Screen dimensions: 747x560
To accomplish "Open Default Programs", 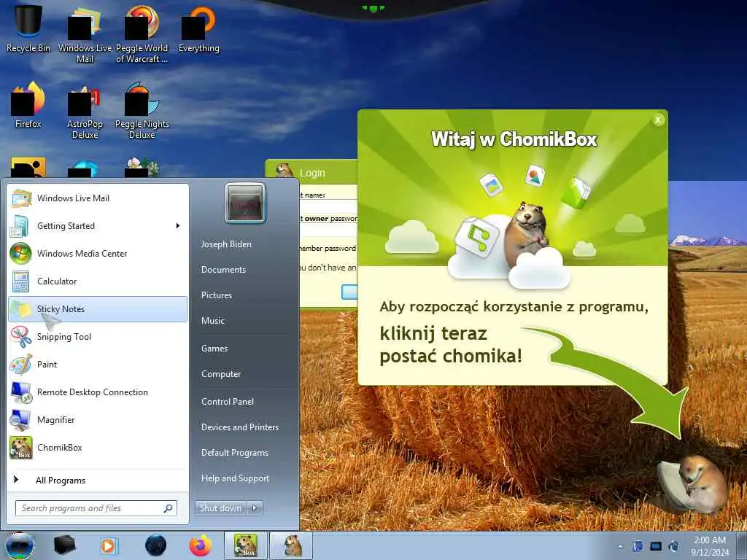I will coord(235,453).
